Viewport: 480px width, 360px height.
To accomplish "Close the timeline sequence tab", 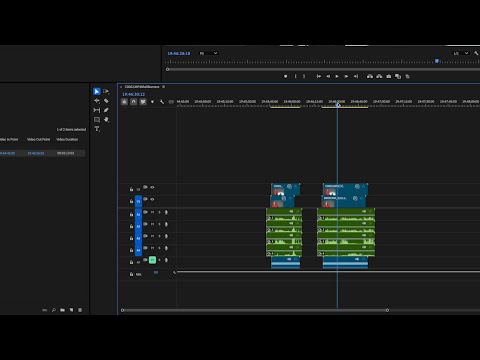I will (x=121, y=87).
